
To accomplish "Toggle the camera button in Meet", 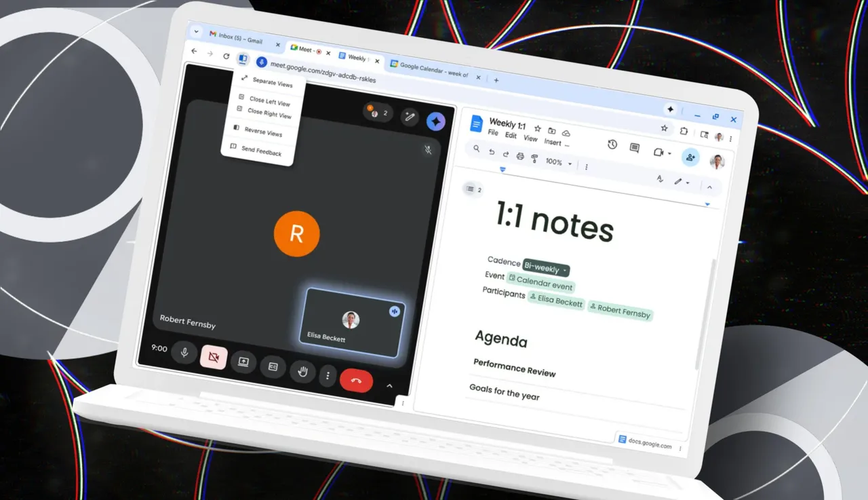I will click(x=213, y=357).
